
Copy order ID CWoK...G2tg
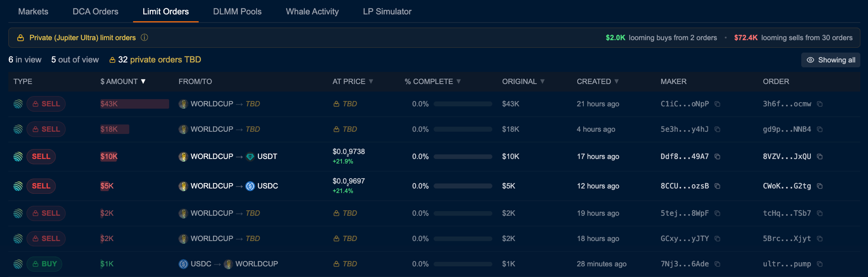pos(820,186)
